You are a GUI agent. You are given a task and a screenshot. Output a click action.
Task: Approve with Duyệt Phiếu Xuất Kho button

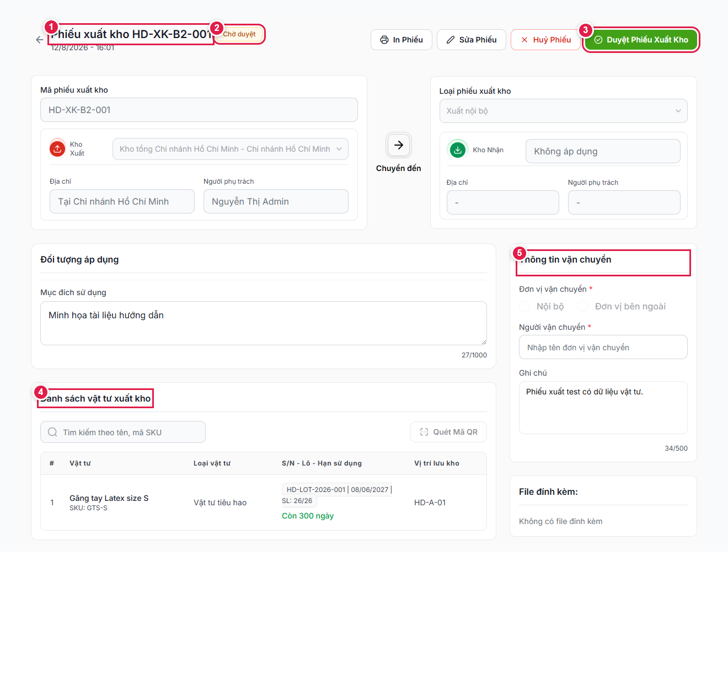pos(641,40)
